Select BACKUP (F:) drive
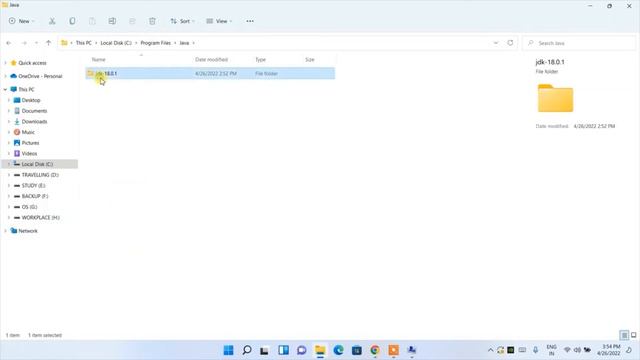 click(x=35, y=196)
